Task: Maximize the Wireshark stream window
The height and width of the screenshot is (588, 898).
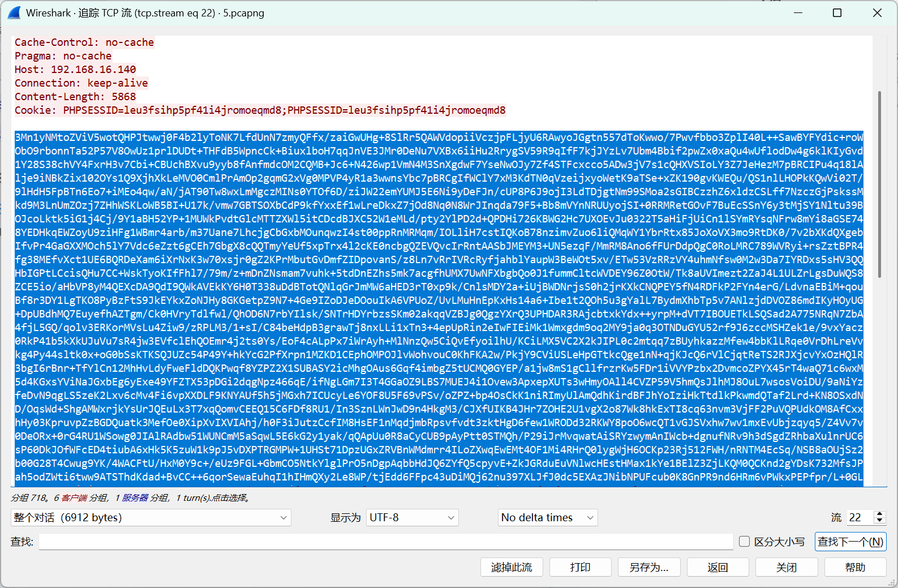Action: click(x=837, y=13)
